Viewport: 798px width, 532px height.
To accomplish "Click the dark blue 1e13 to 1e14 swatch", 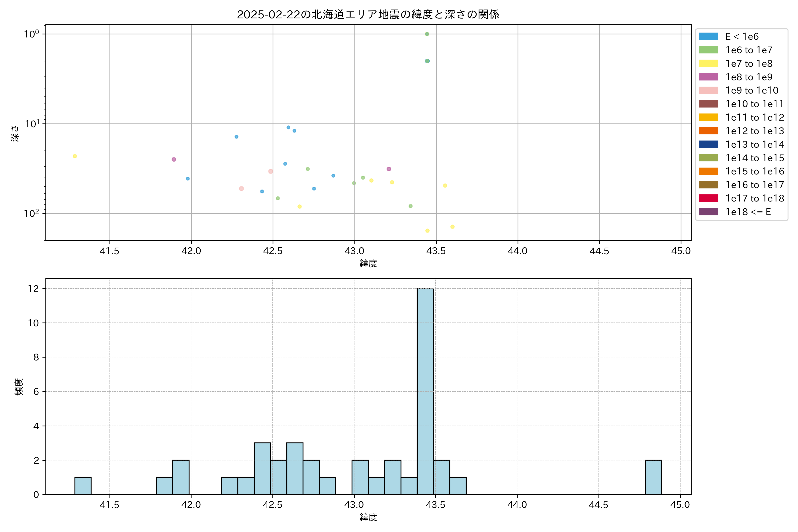I will [708, 144].
